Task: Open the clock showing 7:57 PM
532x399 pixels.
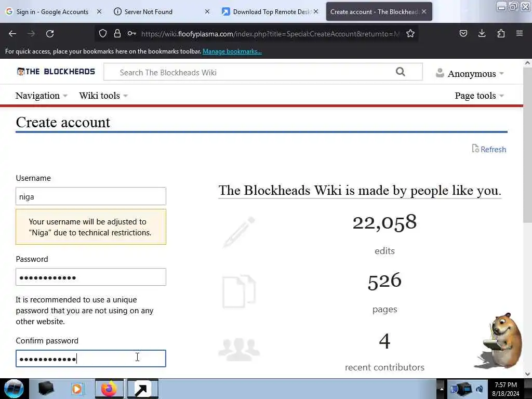Action: [x=506, y=389]
